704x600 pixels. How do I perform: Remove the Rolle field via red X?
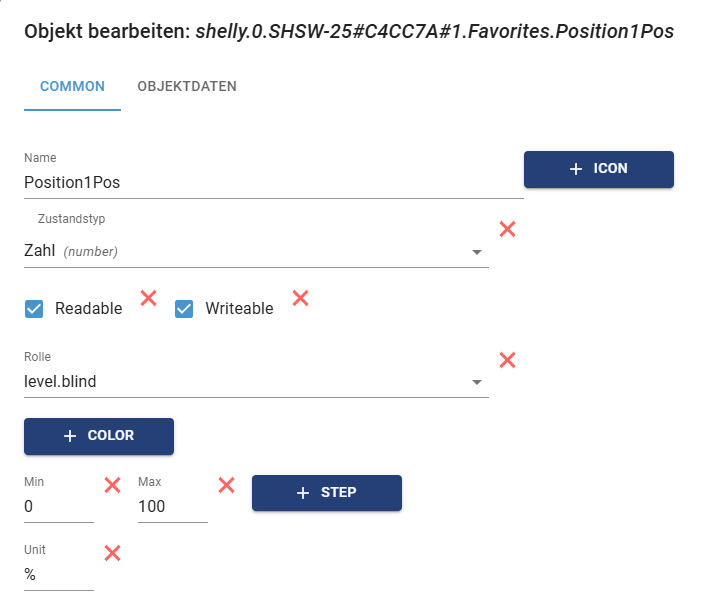pos(507,360)
